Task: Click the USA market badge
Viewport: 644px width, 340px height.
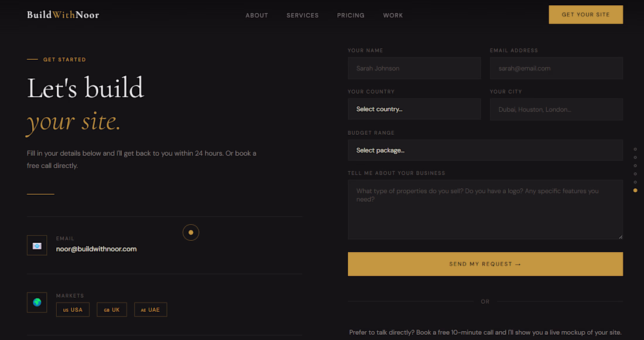Action: pos(73,310)
